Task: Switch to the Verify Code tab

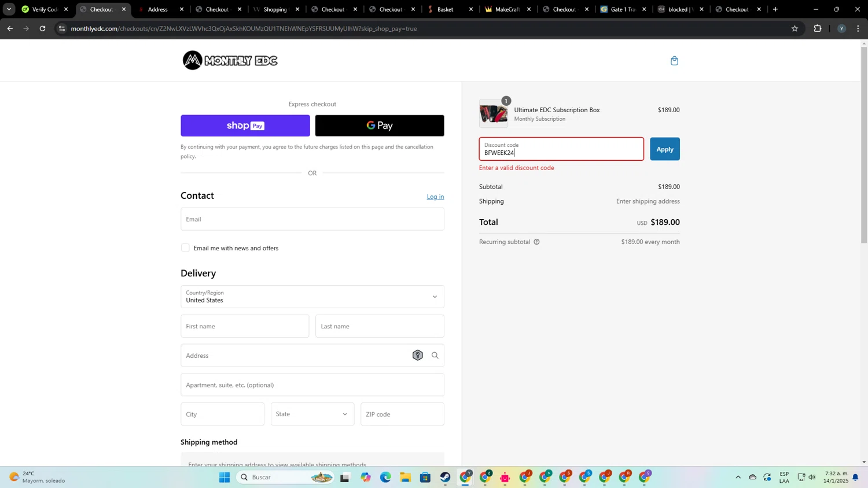Action: [43, 9]
